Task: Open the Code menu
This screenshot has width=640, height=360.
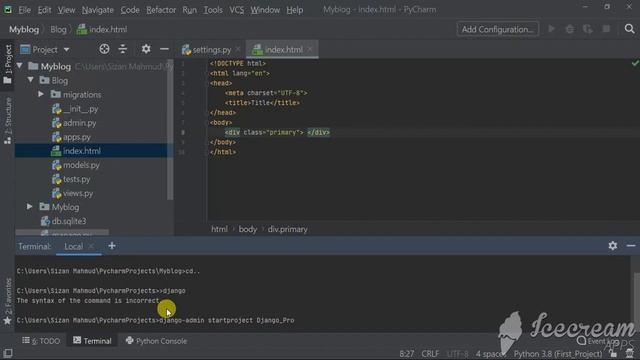Action: click(x=130, y=9)
